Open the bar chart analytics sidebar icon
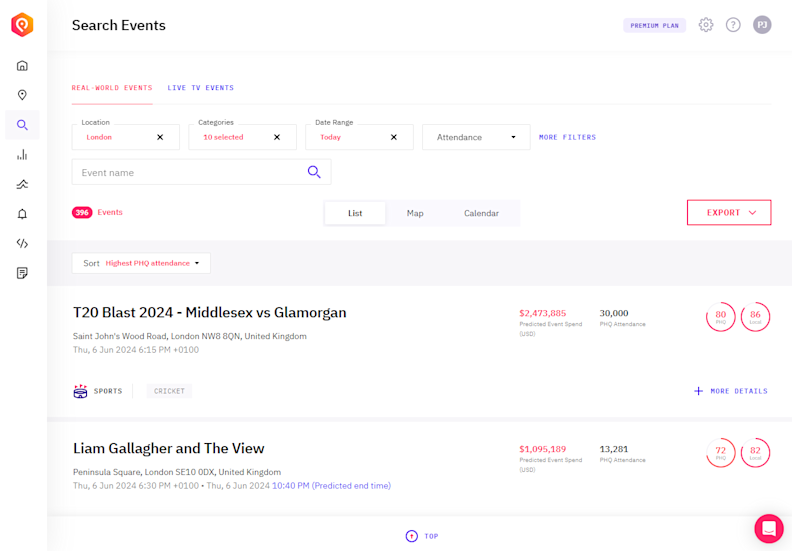Viewport: 792px width, 551px height. (x=22, y=155)
